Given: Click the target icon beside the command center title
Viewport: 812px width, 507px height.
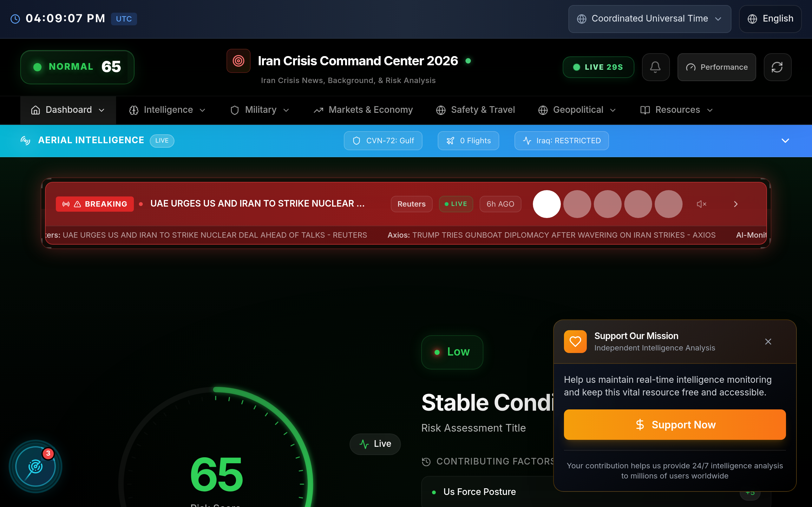Looking at the screenshot, I should coord(239,61).
